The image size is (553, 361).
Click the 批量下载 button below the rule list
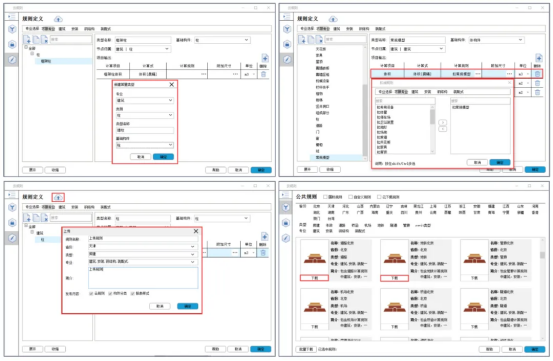point(306,349)
